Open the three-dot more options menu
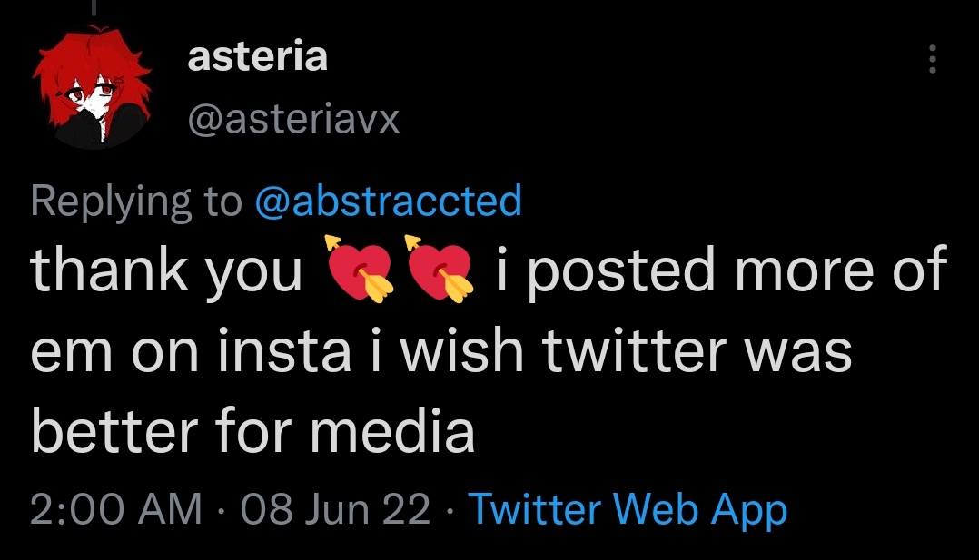 tap(930, 60)
